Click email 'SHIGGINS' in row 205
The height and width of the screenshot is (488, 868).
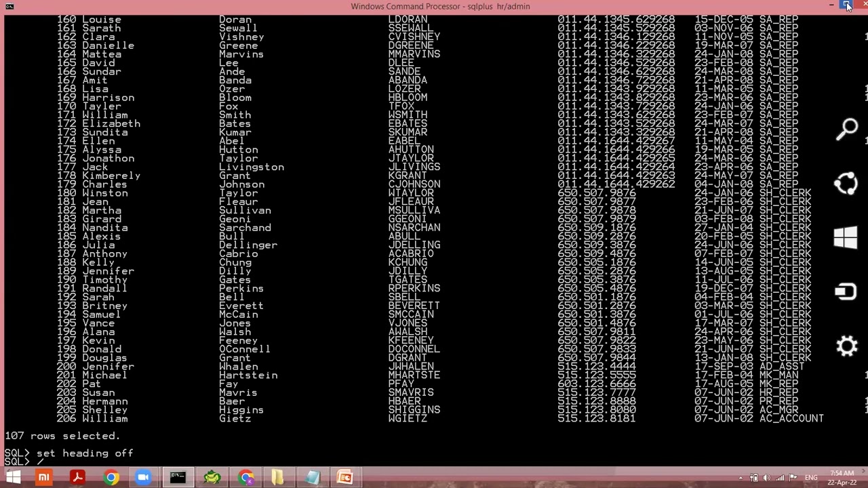(x=414, y=410)
